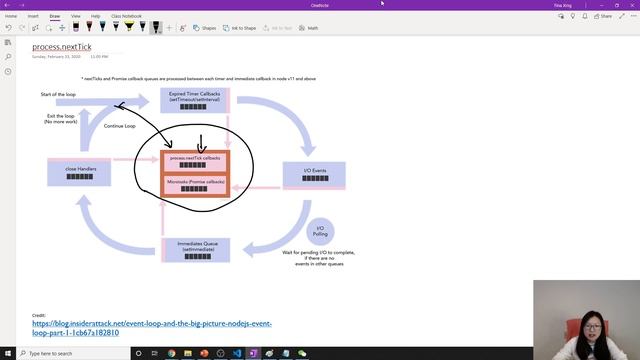
Task: Click the Redo arrow in the toolbar
Action: tap(22, 28)
